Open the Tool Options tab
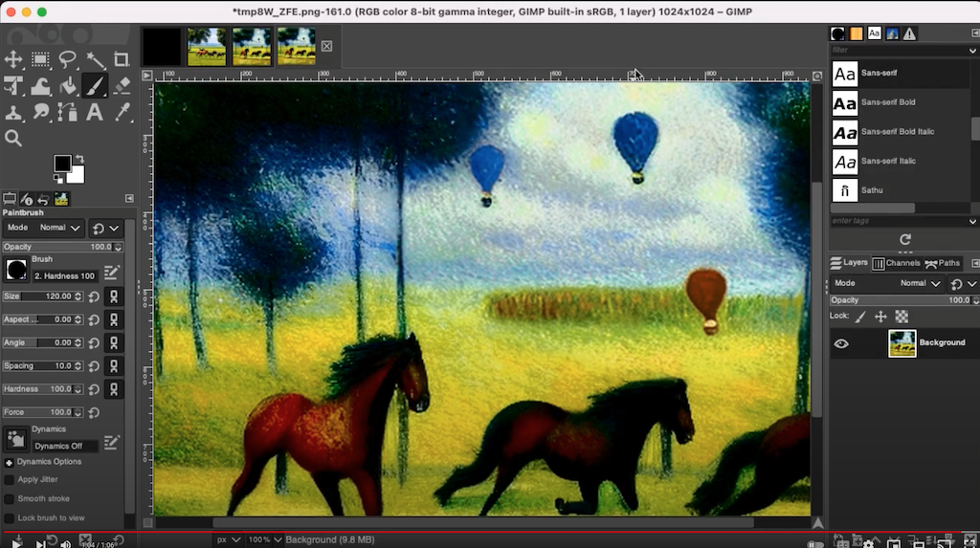Screen dimensions: 980x548 (10, 199)
